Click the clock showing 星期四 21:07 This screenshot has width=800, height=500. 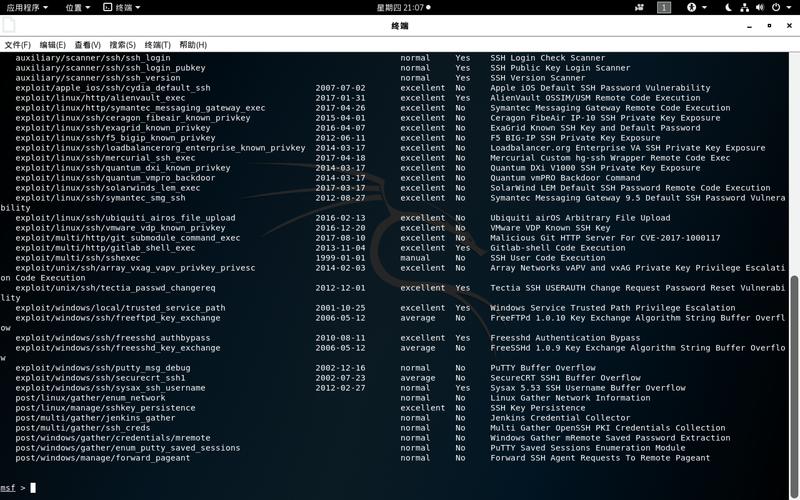coord(403,8)
